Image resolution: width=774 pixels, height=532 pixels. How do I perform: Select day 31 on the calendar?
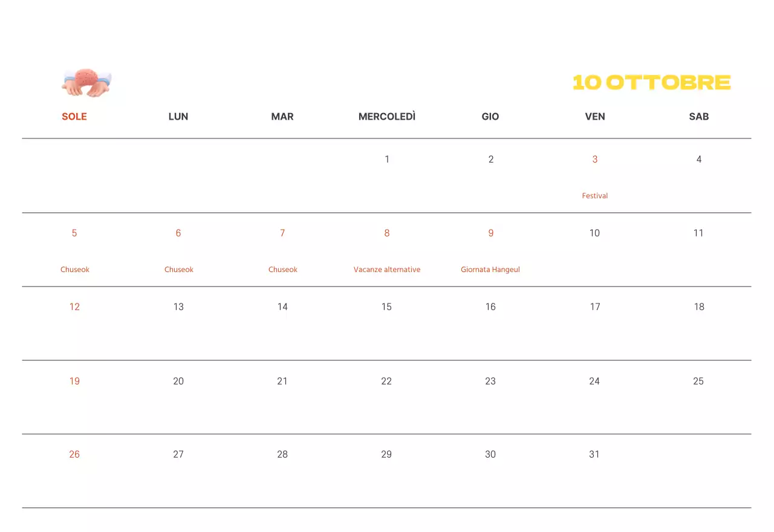click(594, 455)
